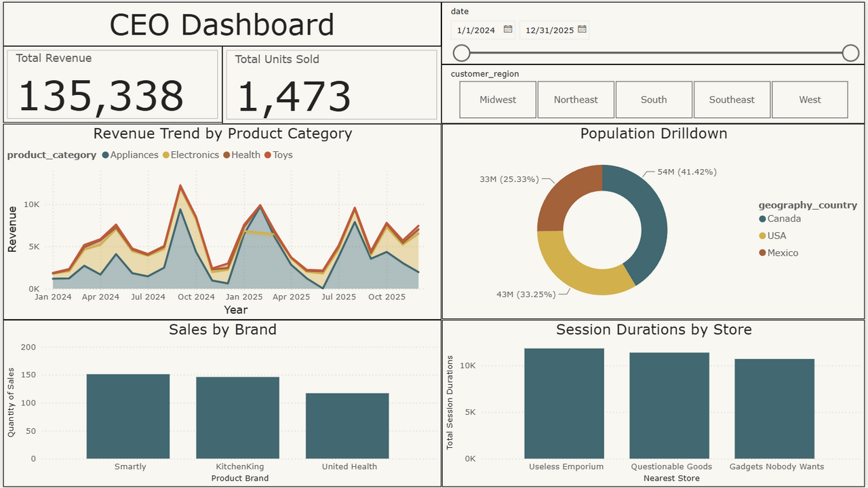Select USA in the country legend

(772, 236)
